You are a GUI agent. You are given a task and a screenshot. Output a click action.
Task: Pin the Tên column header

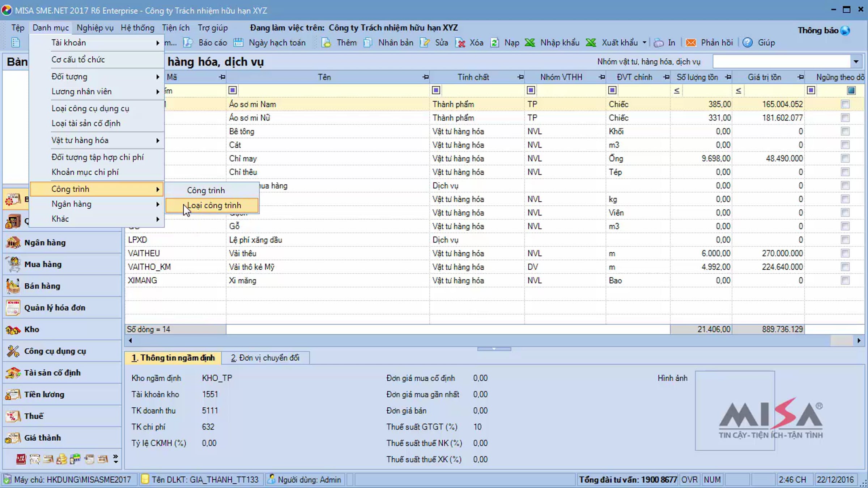425,77
